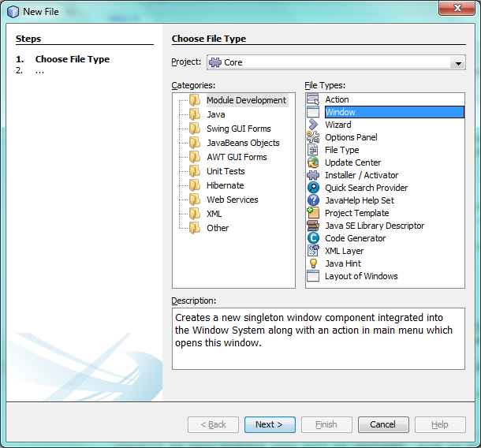Screen dimensions: 481x448
Task: Click the Wizard file type icon
Action: 312,125
